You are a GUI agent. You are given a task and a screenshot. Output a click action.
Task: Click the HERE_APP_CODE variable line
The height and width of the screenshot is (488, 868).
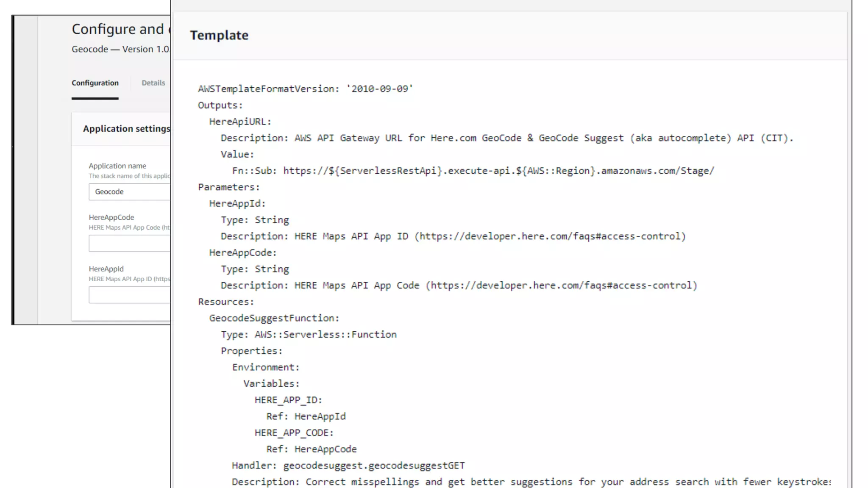(x=294, y=433)
